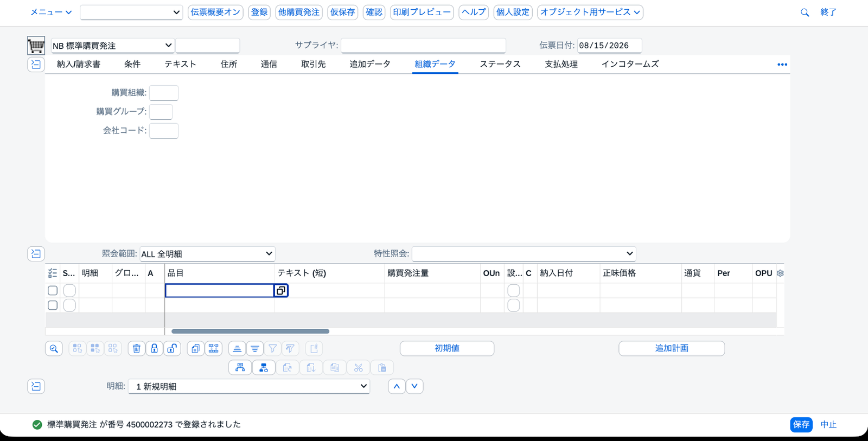868x441 pixels.
Task: Click the サプライヤ input field
Action: click(424, 46)
